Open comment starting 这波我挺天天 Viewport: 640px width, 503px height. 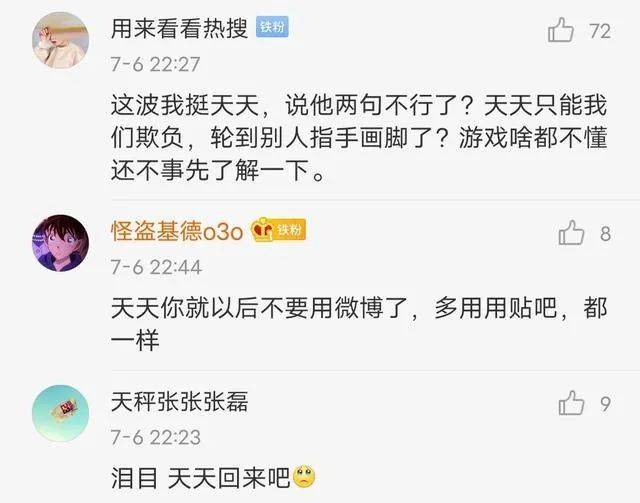pos(359,138)
